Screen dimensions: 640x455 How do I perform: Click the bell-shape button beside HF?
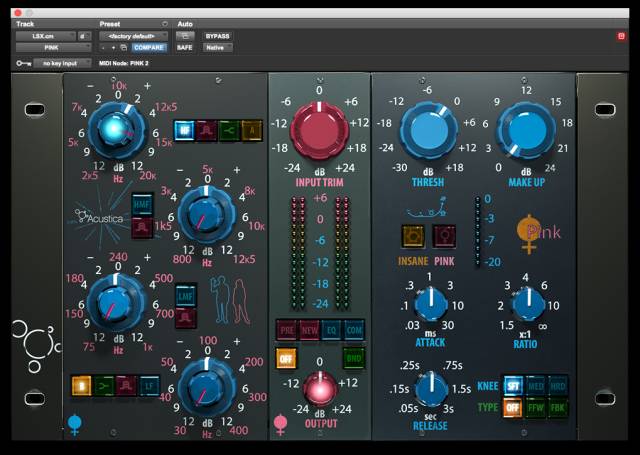(207, 130)
